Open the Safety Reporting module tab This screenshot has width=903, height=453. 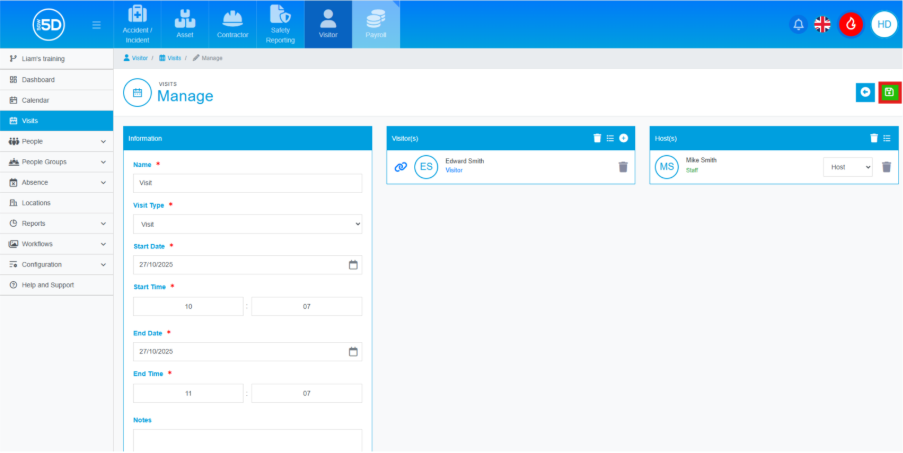click(280, 25)
